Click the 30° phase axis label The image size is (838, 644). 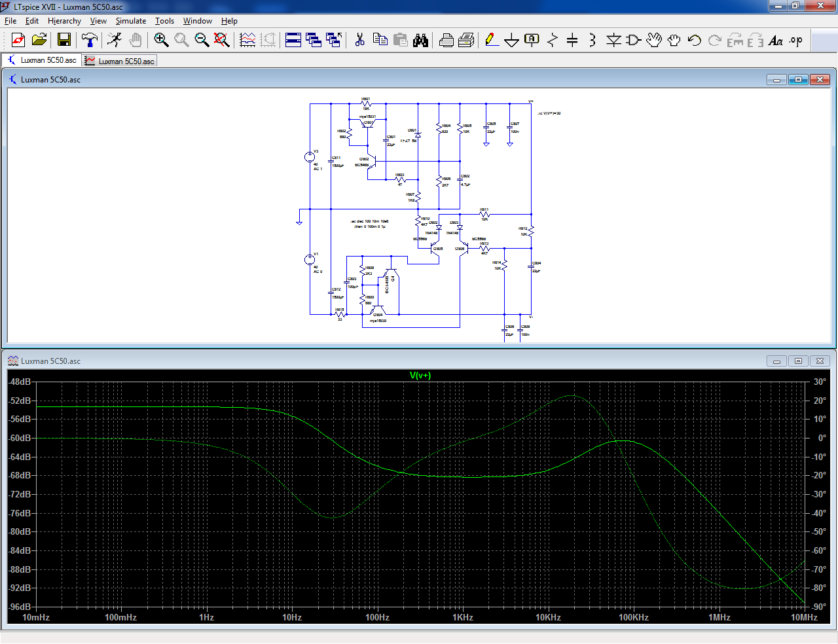[820, 382]
